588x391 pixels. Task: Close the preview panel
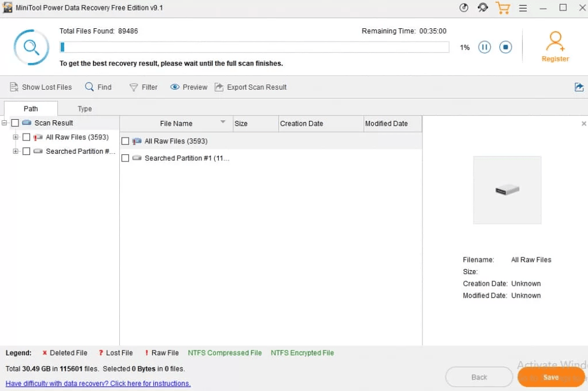tap(583, 124)
